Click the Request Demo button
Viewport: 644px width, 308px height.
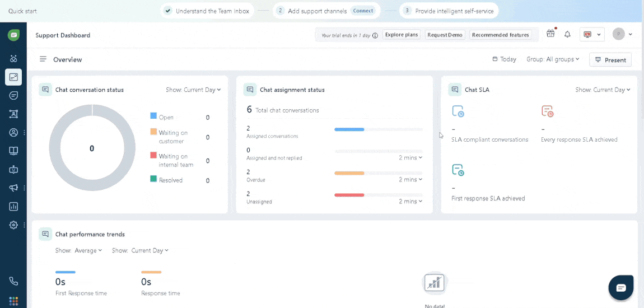445,35
